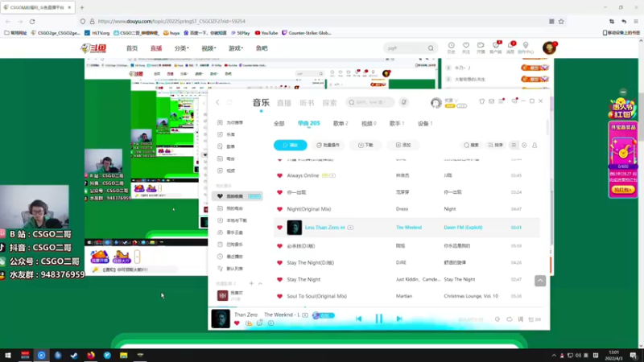Toggle heart on Night(Original Mix) row
The height and width of the screenshot is (362, 644).
click(x=279, y=209)
